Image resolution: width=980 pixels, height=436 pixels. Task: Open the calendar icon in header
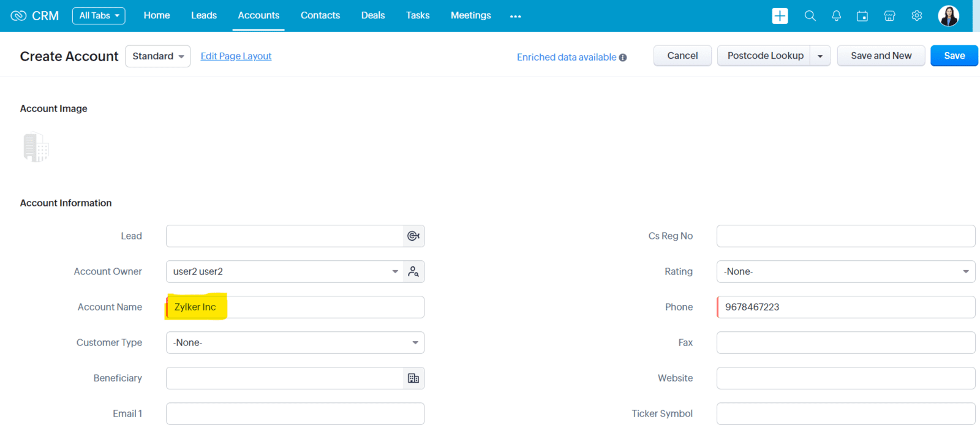click(862, 16)
